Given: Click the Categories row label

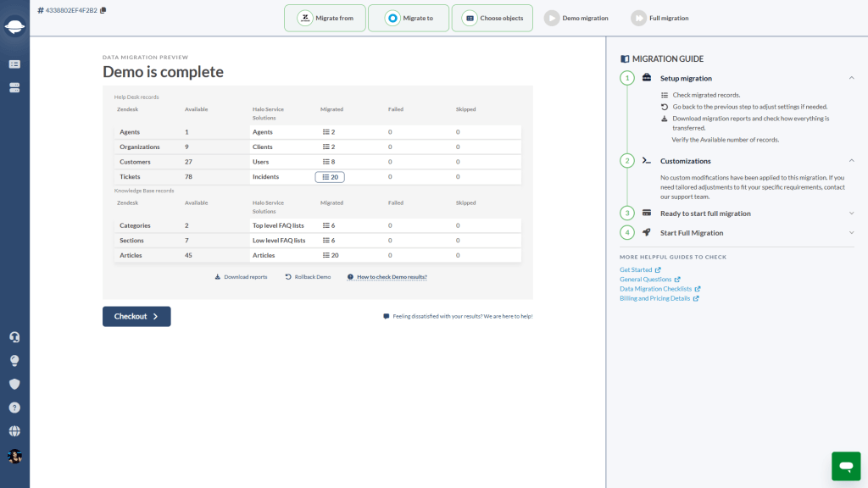Looking at the screenshot, I should tap(135, 225).
